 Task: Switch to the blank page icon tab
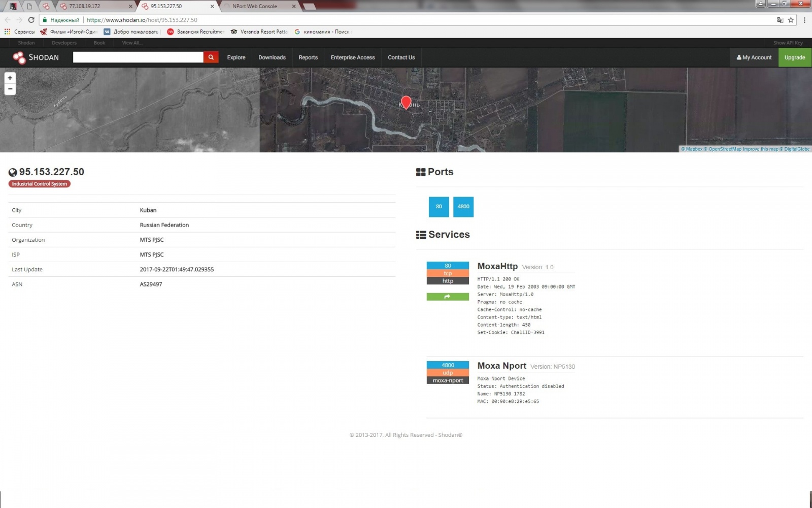[29, 7]
